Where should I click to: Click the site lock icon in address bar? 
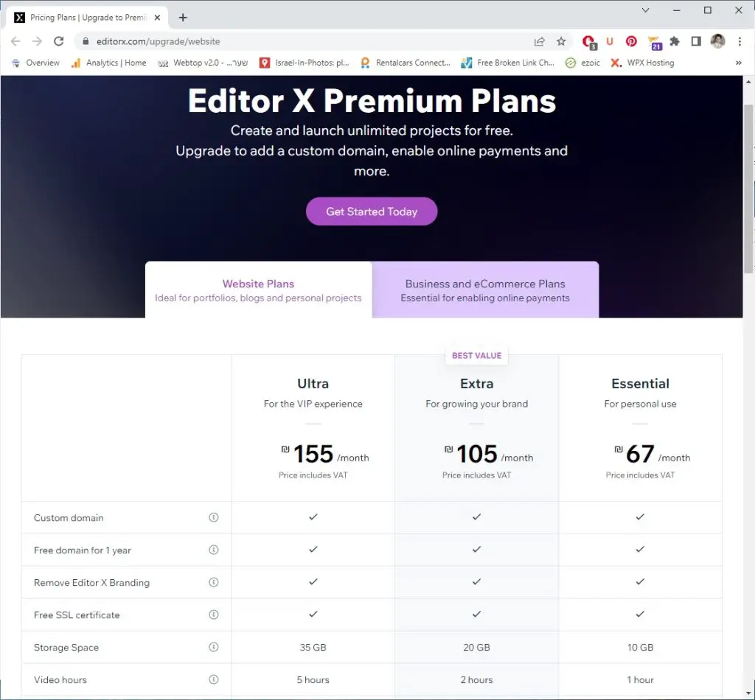click(x=86, y=41)
